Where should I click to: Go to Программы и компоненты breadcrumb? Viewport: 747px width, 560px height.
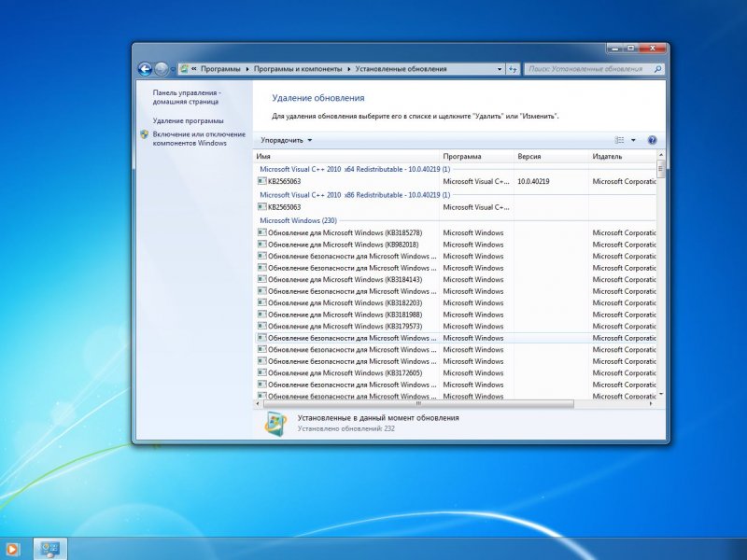(298, 69)
